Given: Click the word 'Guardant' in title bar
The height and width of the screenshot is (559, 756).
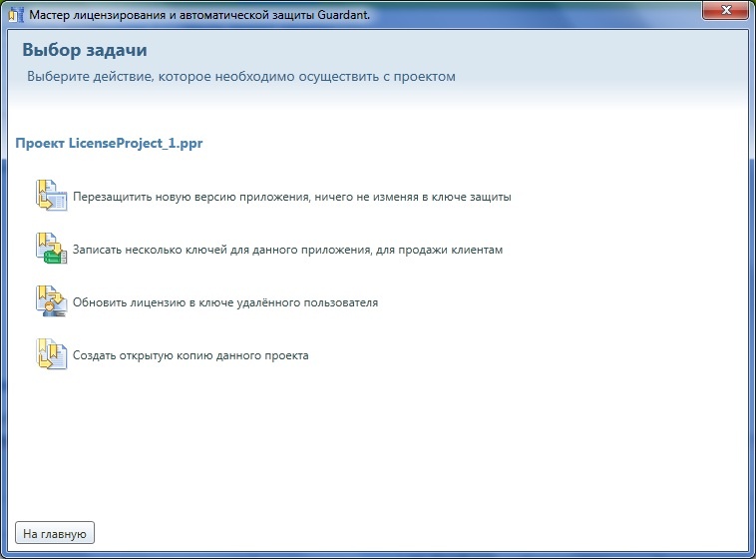Looking at the screenshot, I should pyautogui.click(x=344, y=15).
